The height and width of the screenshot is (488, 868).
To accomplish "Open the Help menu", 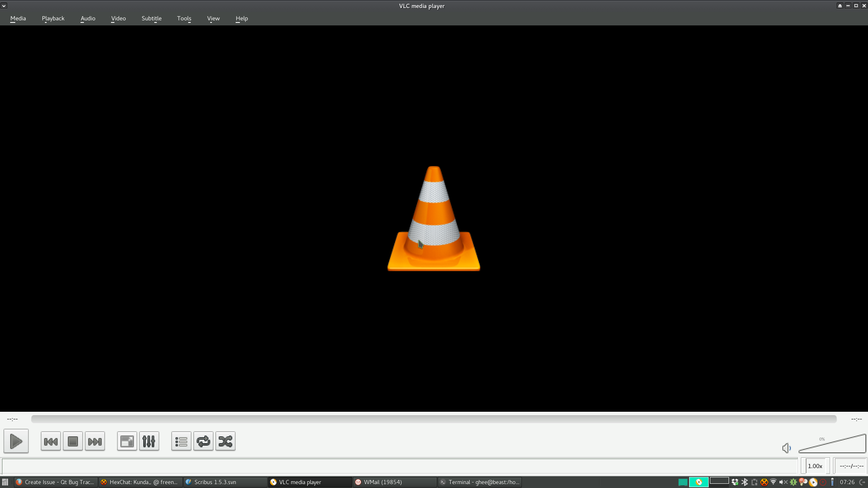I will click(242, 19).
